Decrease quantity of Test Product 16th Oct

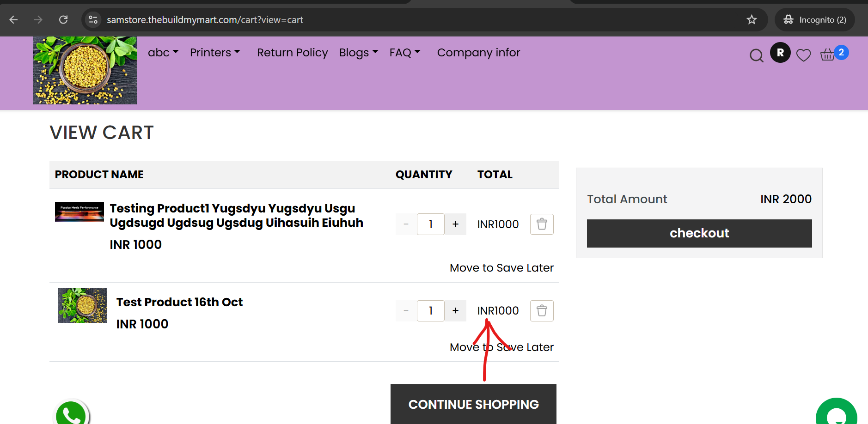[x=406, y=310]
